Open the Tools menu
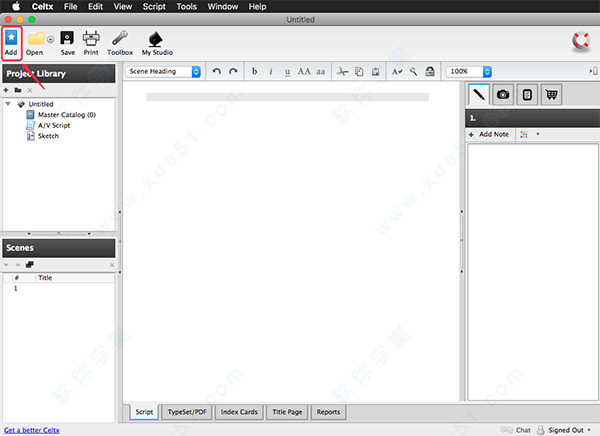The image size is (600, 436). tap(186, 7)
